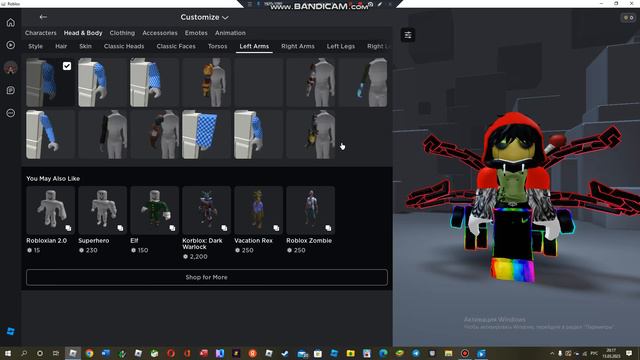Click the Robloxian 2.0 name text
640x360 pixels.
[47, 240]
